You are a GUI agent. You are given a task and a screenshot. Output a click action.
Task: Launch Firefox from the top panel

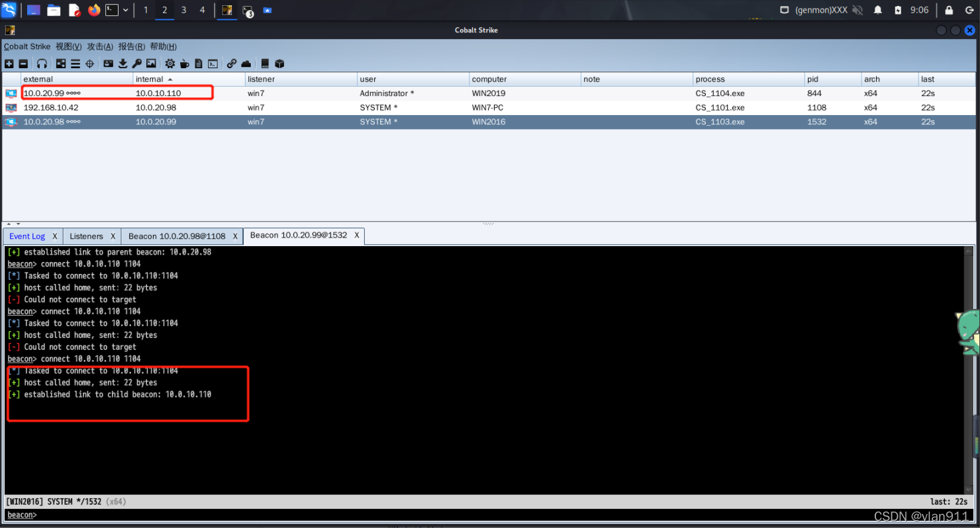pos(93,10)
